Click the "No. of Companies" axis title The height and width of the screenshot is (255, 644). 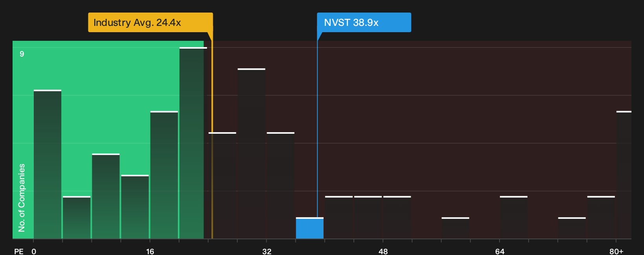click(22, 198)
